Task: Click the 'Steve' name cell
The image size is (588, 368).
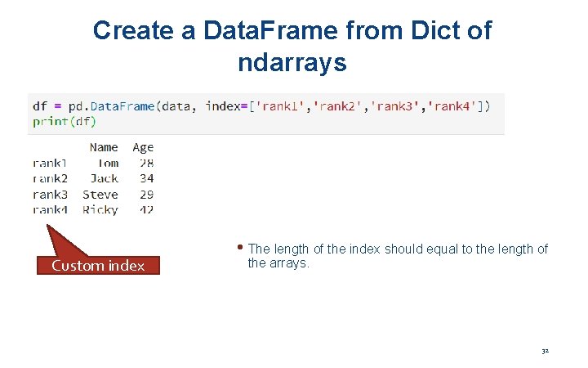Action: click(100, 195)
